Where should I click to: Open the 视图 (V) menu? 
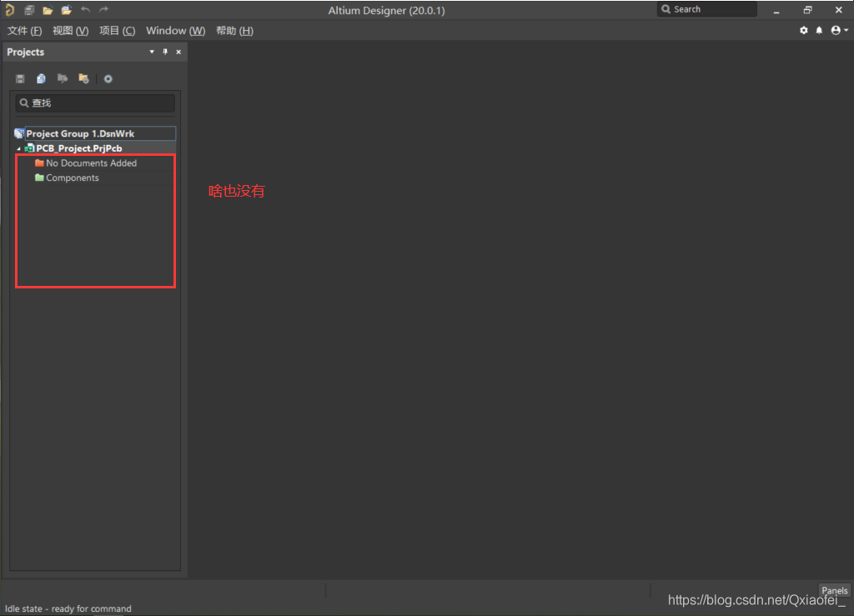click(70, 31)
